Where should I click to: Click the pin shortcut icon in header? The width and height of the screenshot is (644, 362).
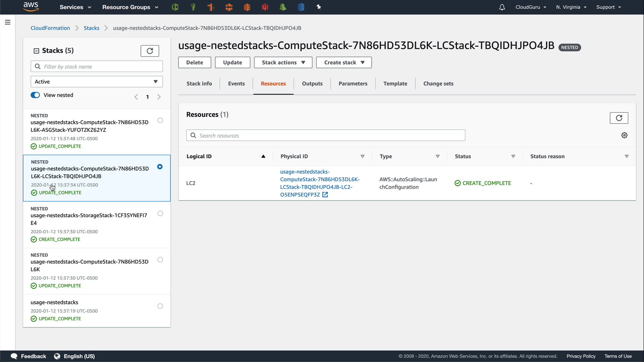[319, 7]
